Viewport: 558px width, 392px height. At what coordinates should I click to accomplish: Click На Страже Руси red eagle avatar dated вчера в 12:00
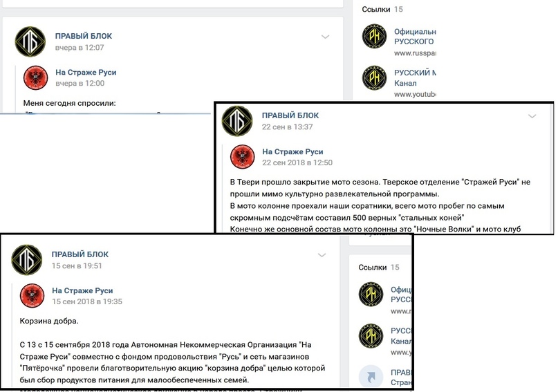tap(35, 77)
